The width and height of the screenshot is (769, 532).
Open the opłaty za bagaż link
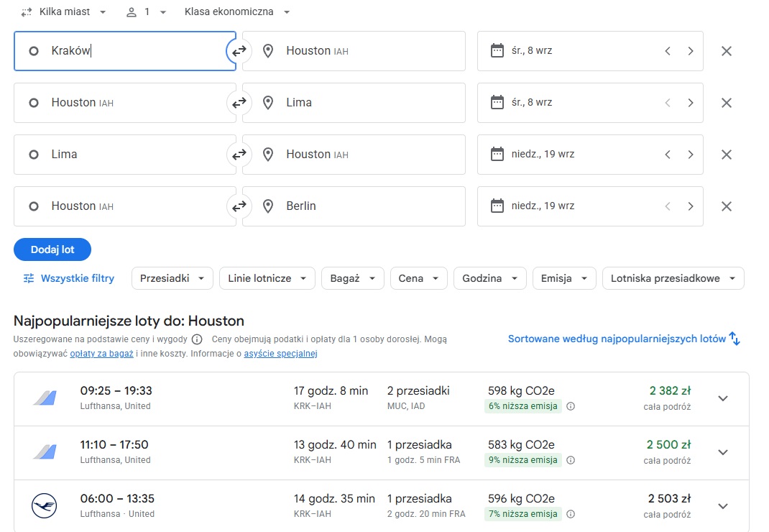click(x=101, y=354)
